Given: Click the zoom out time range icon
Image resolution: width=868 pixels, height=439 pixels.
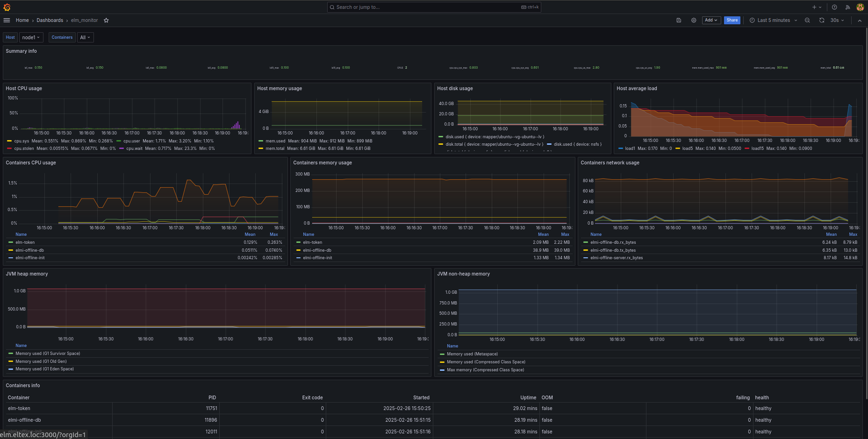Looking at the screenshot, I should pyautogui.click(x=807, y=21).
